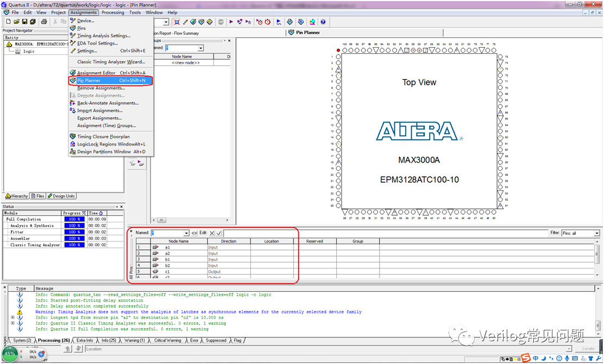Image resolution: width=604 pixels, height=364 pixels.
Task: Click the up arrow next to Location
Action: click(x=68, y=349)
